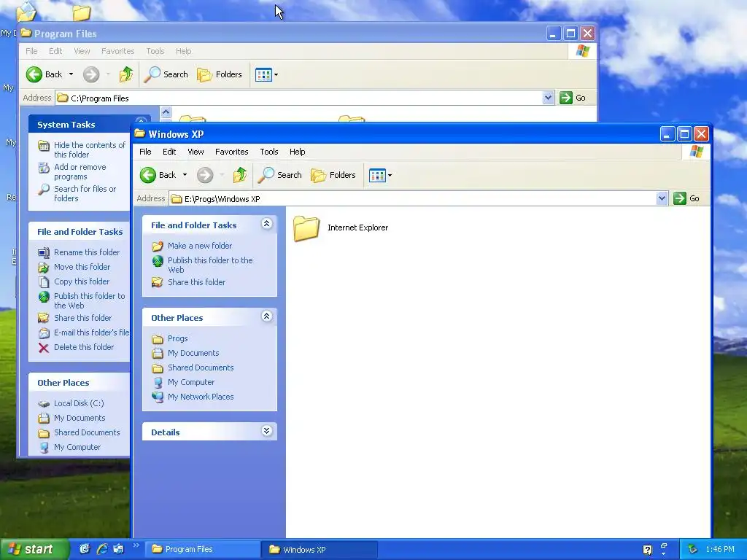
Task: Open the Back history dropdown in Windows XP window
Action: [185, 175]
